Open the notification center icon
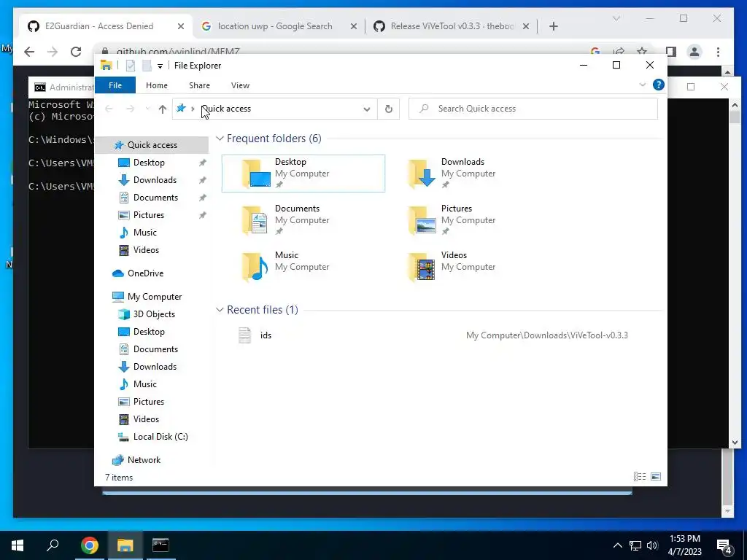The width and height of the screenshot is (747, 560). [724, 547]
